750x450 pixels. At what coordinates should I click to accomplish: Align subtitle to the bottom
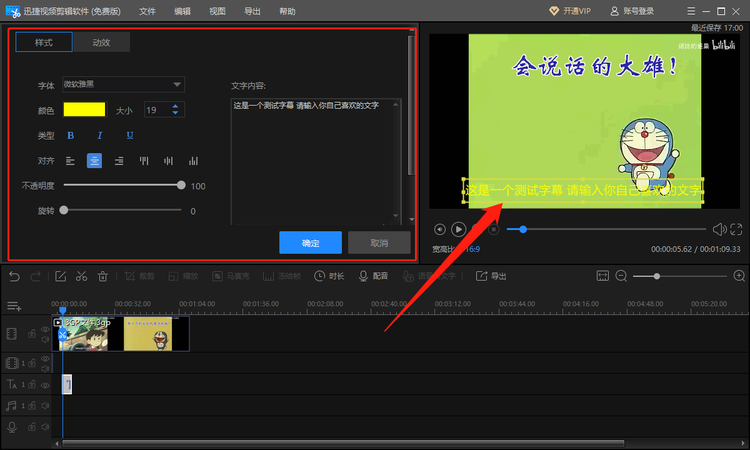193,161
